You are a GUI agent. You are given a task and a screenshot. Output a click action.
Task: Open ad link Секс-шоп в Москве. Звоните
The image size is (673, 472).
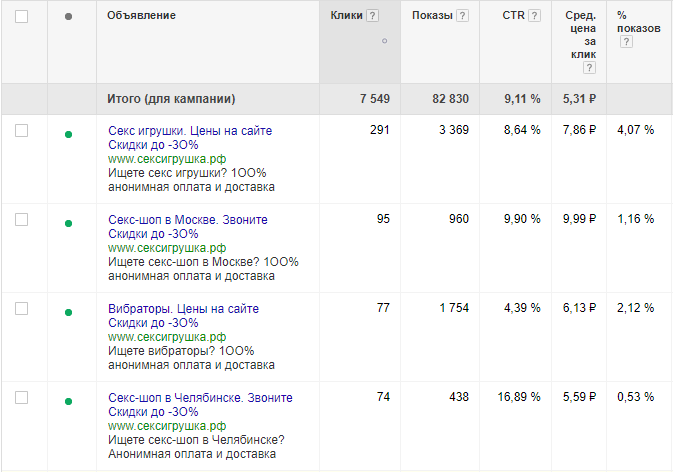[188, 220]
